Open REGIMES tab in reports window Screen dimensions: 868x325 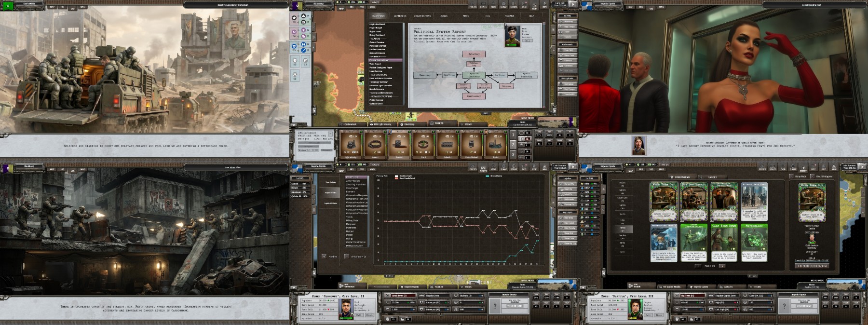510,16
